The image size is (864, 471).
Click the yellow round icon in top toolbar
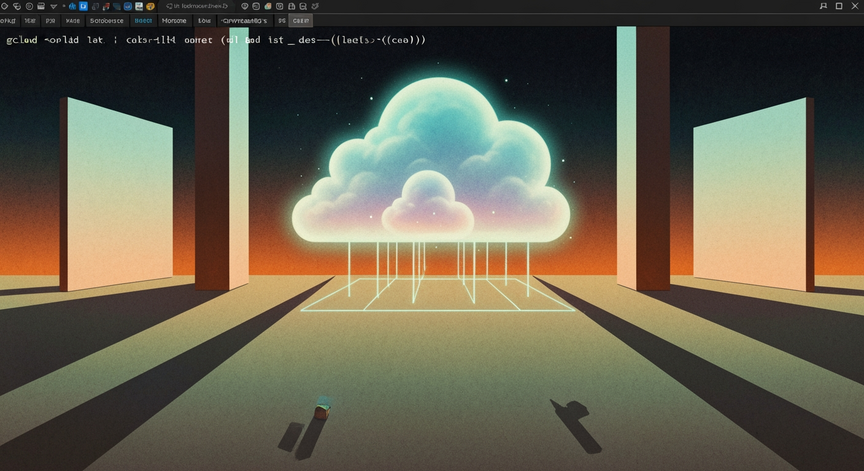click(x=150, y=7)
